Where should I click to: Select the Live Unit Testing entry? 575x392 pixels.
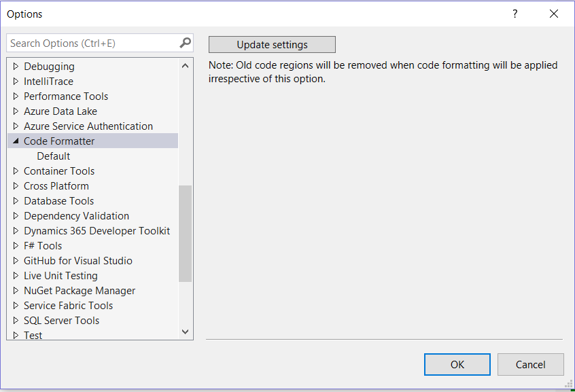[x=60, y=275]
